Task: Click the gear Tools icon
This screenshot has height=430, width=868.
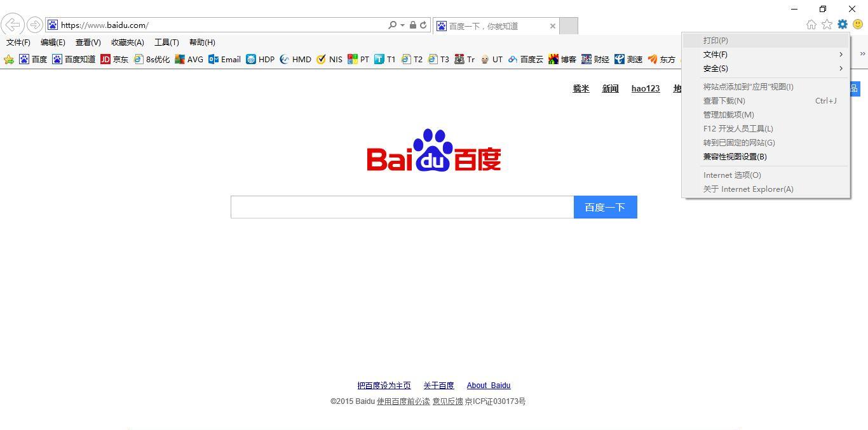Action: tap(843, 25)
